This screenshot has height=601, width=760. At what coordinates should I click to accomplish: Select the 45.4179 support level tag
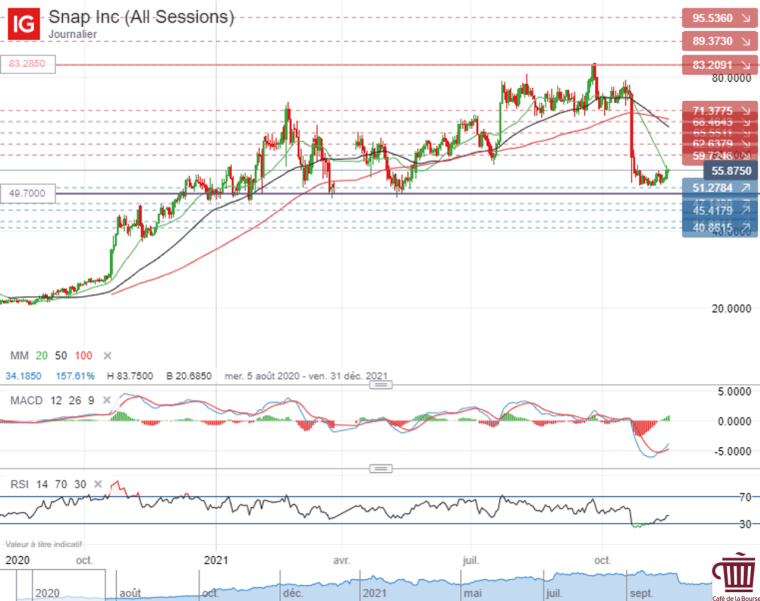pyautogui.click(x=719, y=211)
